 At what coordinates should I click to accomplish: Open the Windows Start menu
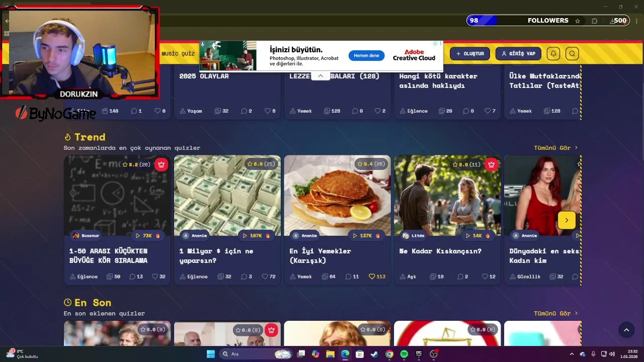pyautogui.click(x=211, y=354)
